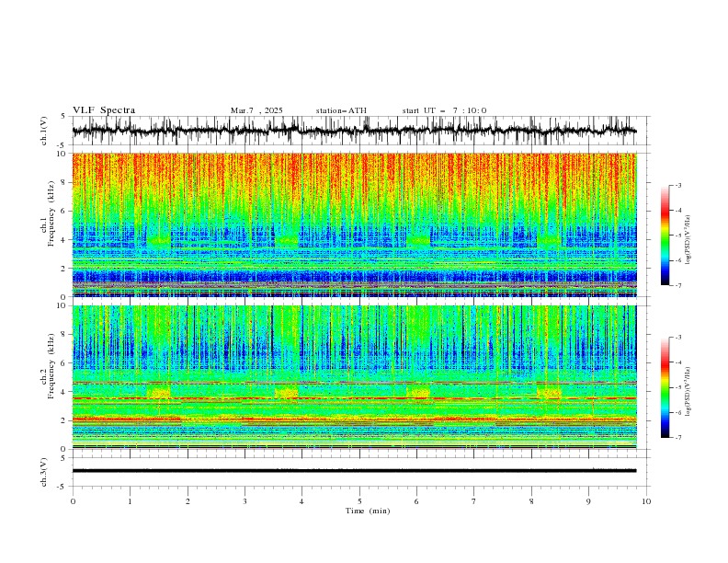
Task: Click the "-3" tick on upper color bar
Action: (x=678, y=185)
